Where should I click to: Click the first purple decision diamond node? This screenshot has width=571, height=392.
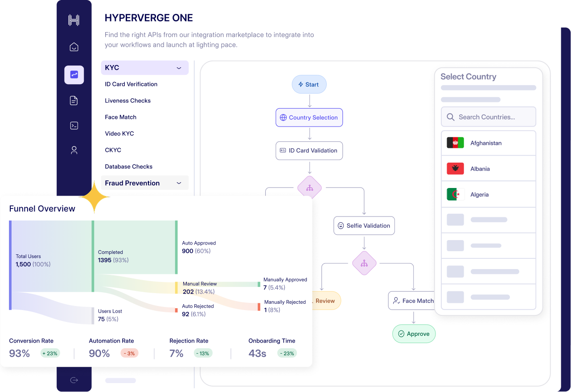(309, 188)
